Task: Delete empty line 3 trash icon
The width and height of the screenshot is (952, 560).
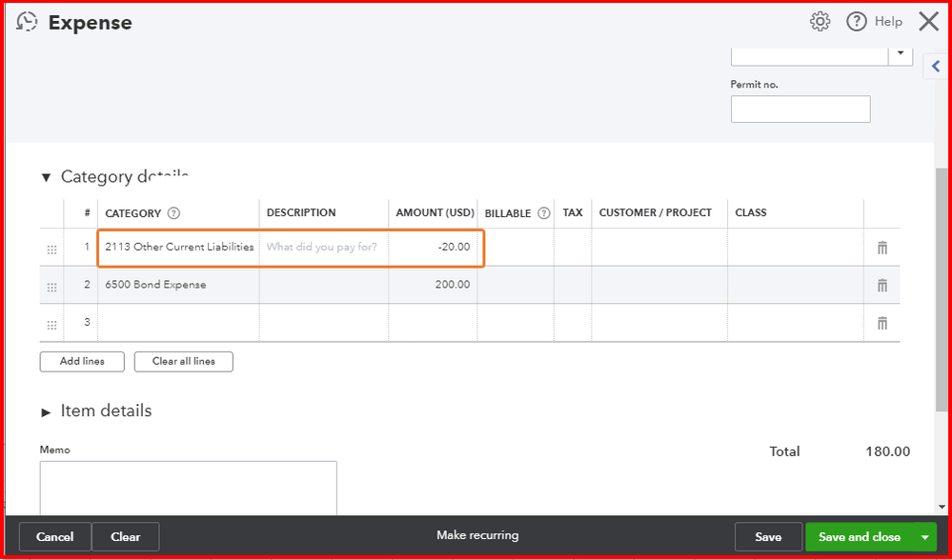Action: pos(882,323)
